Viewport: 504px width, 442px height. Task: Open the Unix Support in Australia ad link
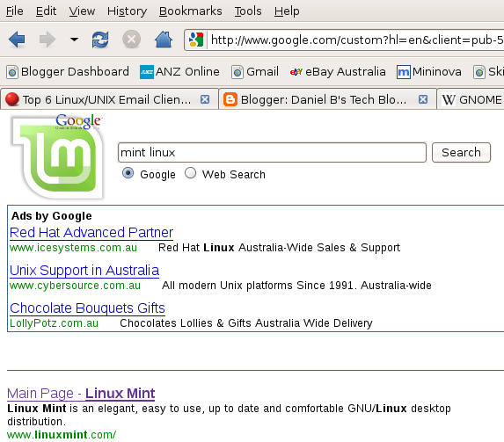coord(84,271)
